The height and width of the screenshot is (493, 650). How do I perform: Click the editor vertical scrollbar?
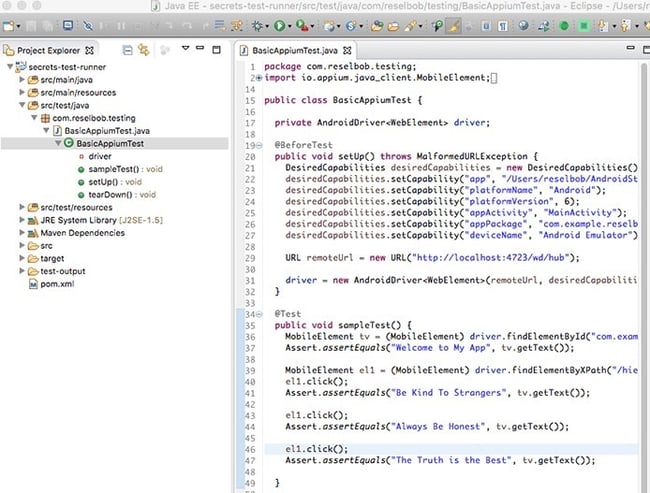pyautogui.click(x=644, y=277)
